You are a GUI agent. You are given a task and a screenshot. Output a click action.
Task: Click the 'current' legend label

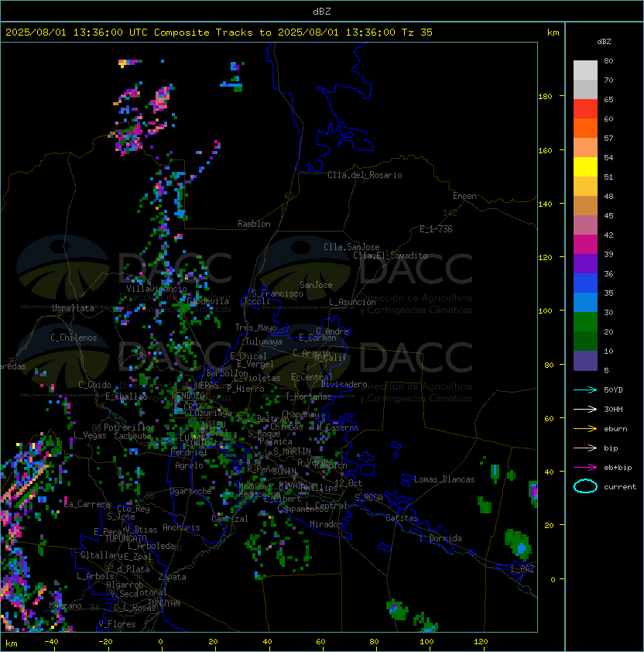(620, 487)
